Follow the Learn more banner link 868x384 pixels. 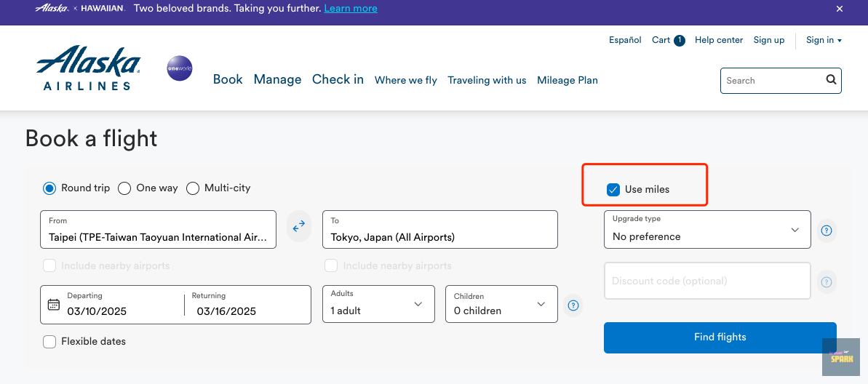pos(350,9)
